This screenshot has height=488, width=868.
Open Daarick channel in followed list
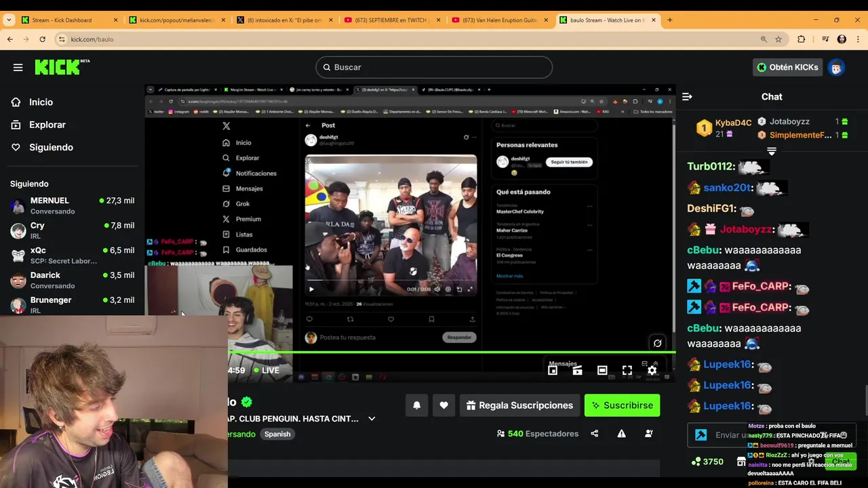click(x=72, y=280)
